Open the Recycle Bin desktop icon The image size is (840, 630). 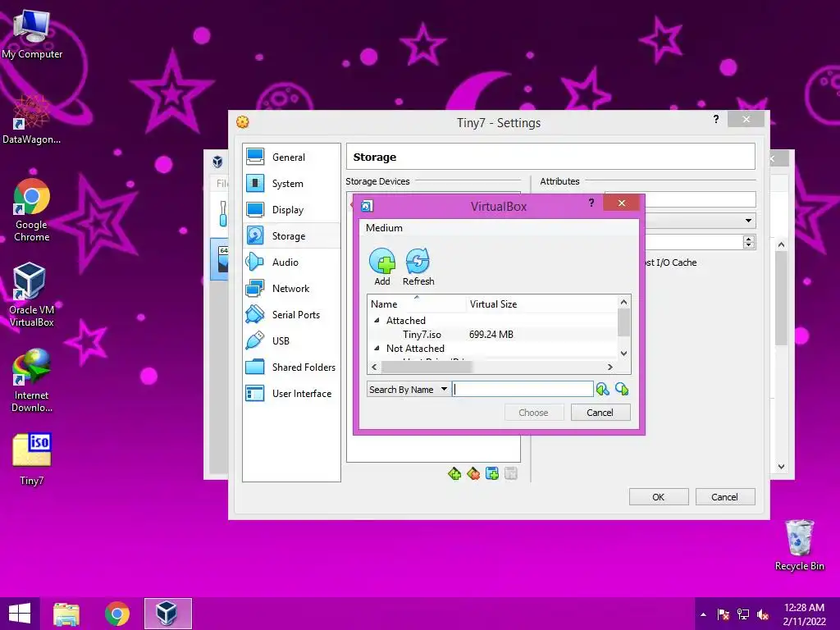click(799, 545)
